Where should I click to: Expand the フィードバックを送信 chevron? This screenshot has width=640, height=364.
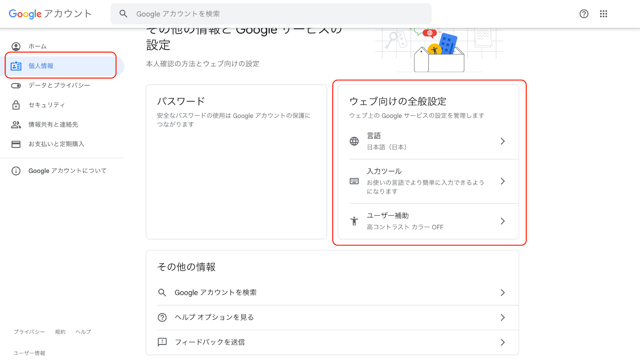[503, 342]
